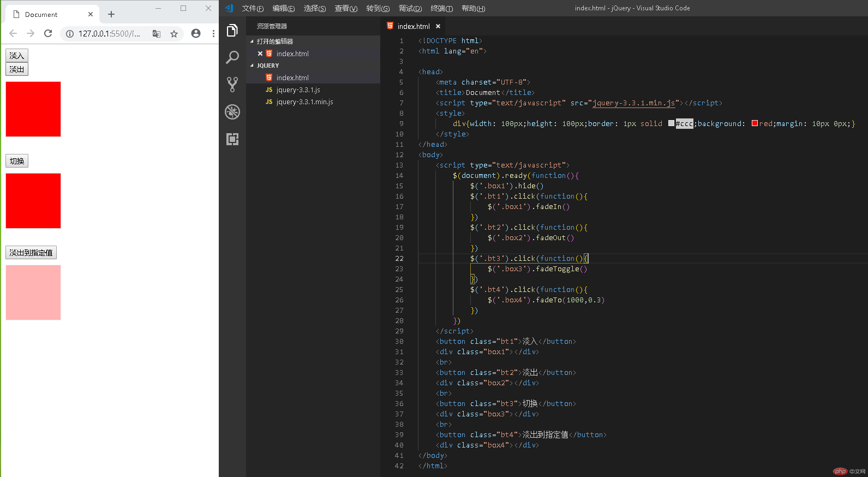868x477 pixels.
Task: Close the index.html editor tab
Action: tap(438, 26)
